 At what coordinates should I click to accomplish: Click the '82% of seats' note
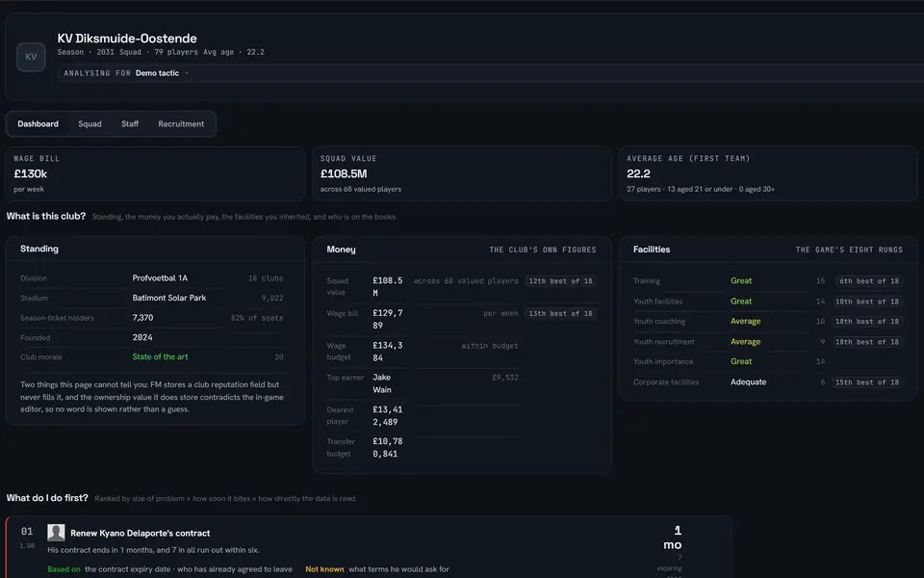(257, 318)
